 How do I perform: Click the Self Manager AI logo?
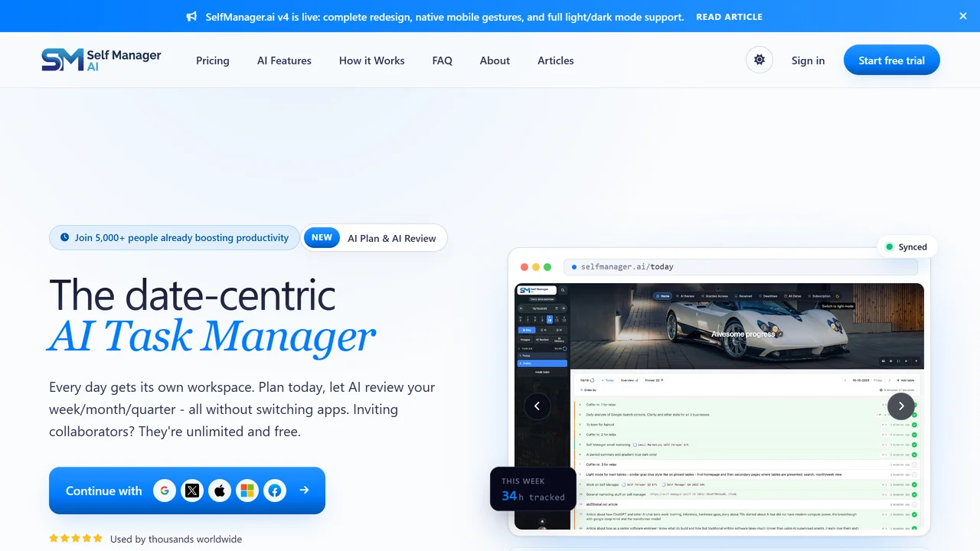pos(101,60)
